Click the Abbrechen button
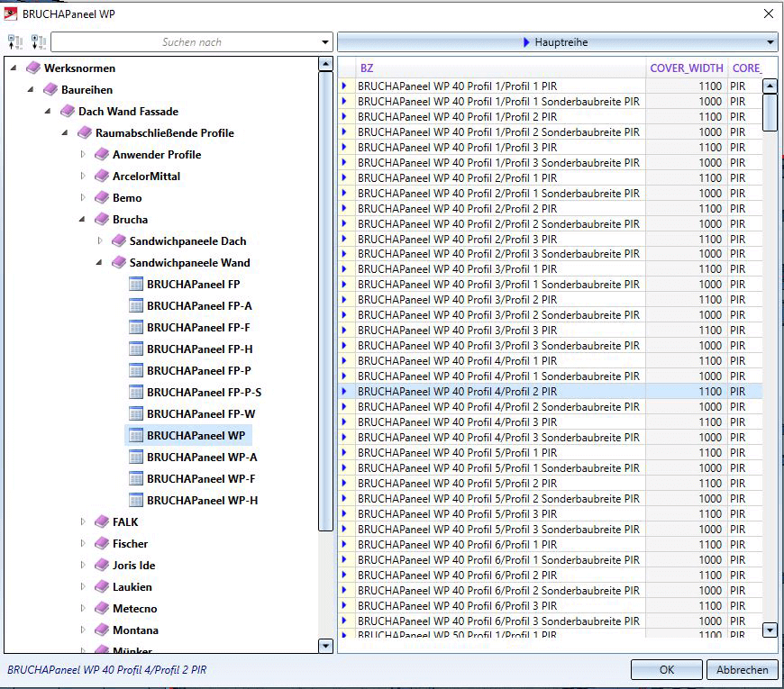 (742, 669)
